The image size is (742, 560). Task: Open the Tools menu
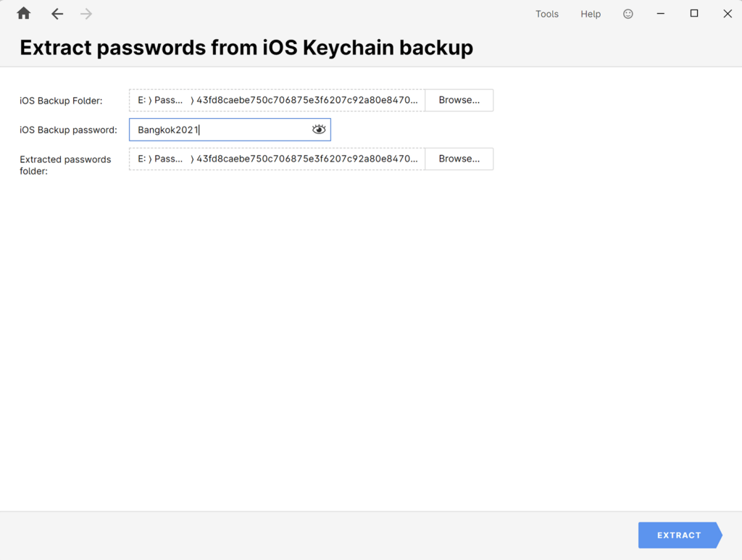tap(547, 14)
